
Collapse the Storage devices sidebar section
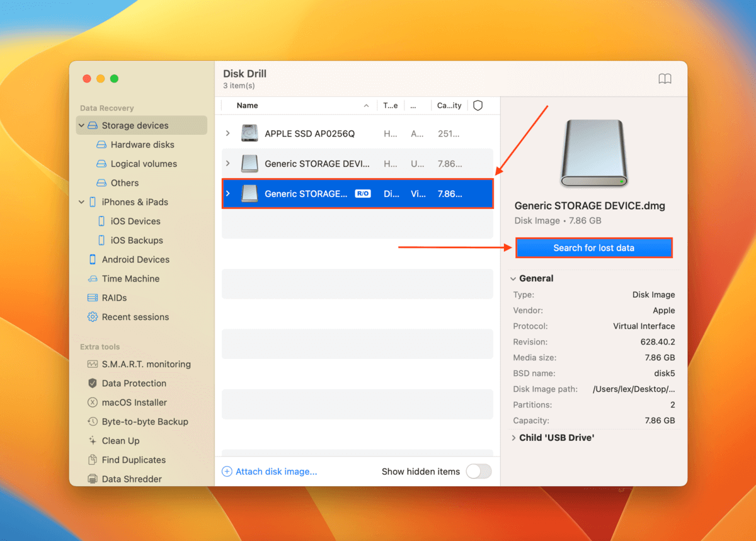pyautogui.click(x=81, y=125)
